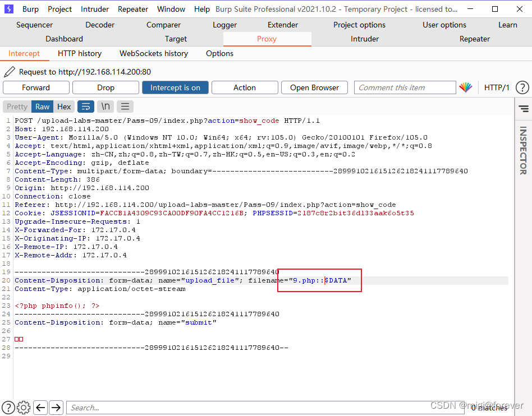Open the Action menu button
This screenshot has height=416, width=532.
click(245, 87)
